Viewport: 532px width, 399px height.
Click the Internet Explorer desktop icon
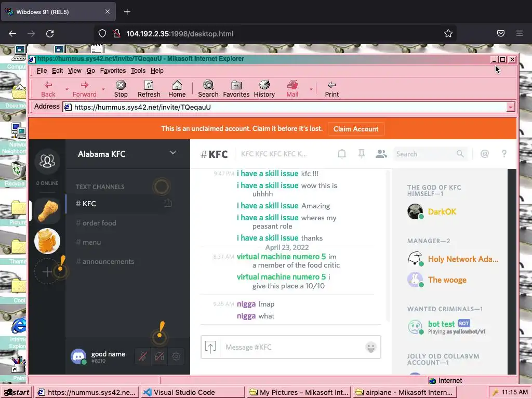[18, 332]
